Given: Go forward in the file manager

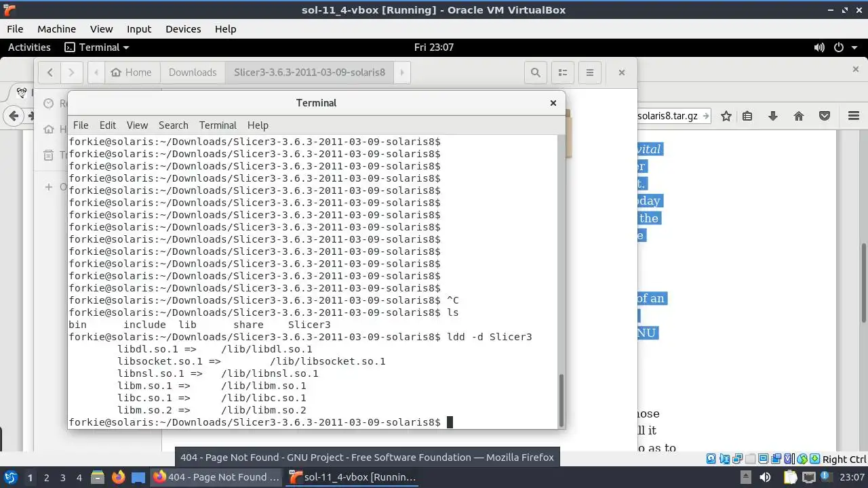Looking at the screenshot, I should (71, 73).
